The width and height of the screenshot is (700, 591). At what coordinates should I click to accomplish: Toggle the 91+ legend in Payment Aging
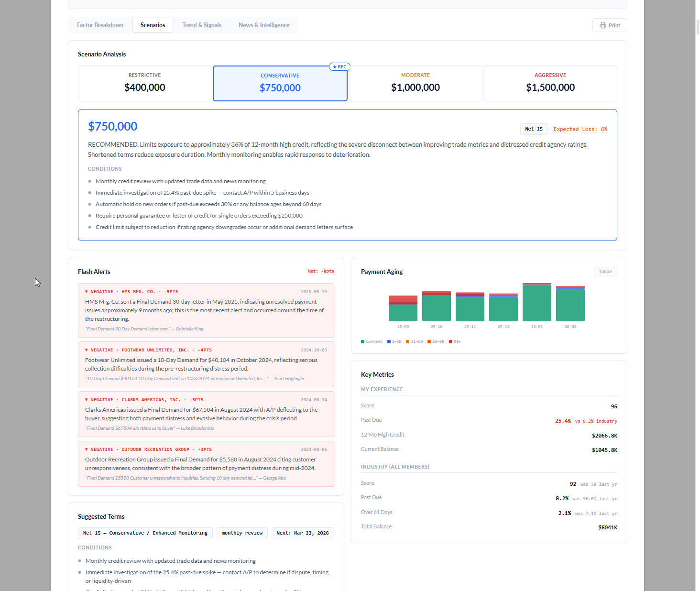click(x=455, y=341)
